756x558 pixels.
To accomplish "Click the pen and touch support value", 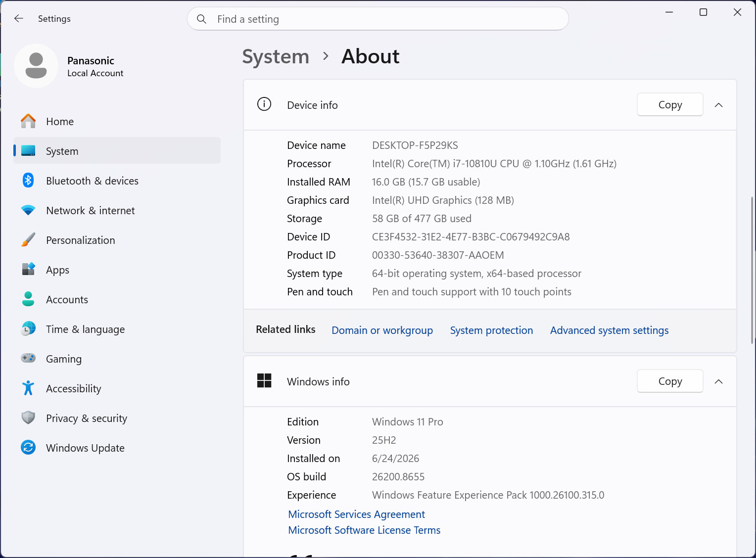I will [472, 291].
